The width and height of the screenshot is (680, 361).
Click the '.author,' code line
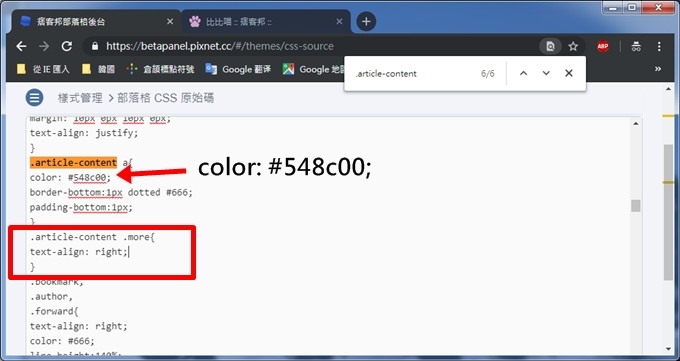tap(51, 297)
